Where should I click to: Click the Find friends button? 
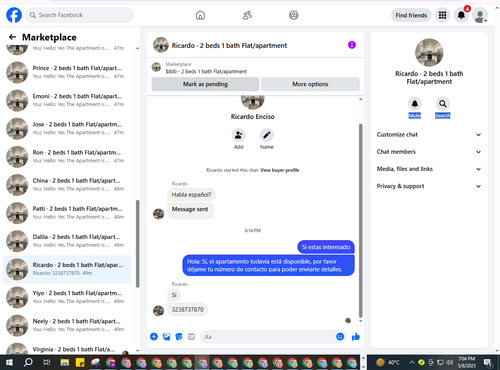pos(411,15)
